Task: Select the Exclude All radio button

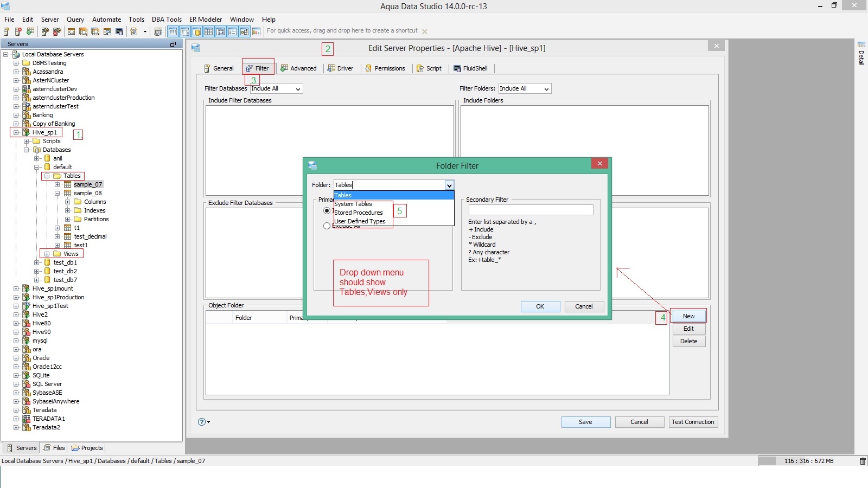Action: tap(327, 226)
